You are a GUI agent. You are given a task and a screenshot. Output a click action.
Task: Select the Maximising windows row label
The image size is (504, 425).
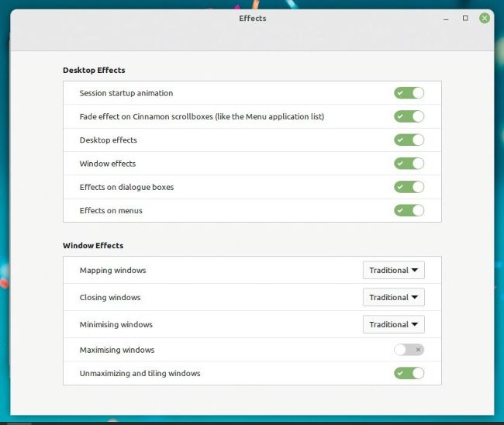pyautogui.click(x=117, y=350)
